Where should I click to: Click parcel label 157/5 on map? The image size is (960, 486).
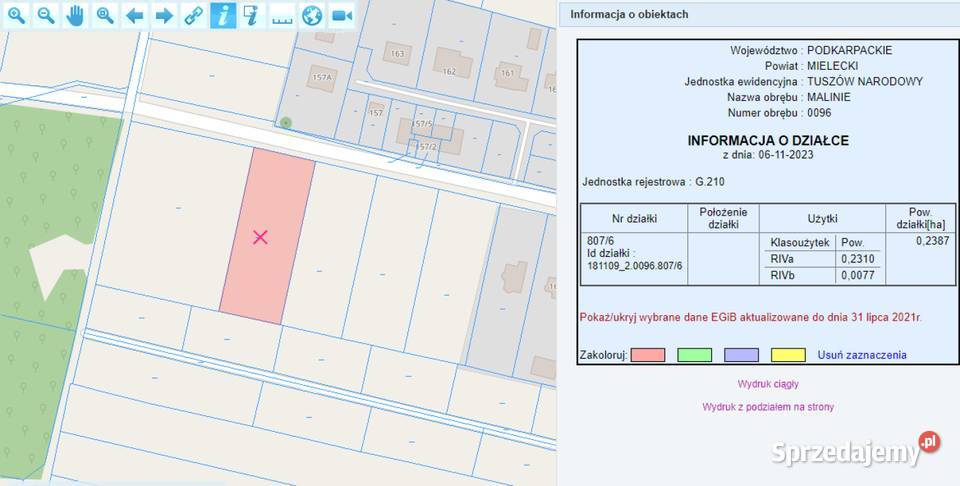[422, 124]
